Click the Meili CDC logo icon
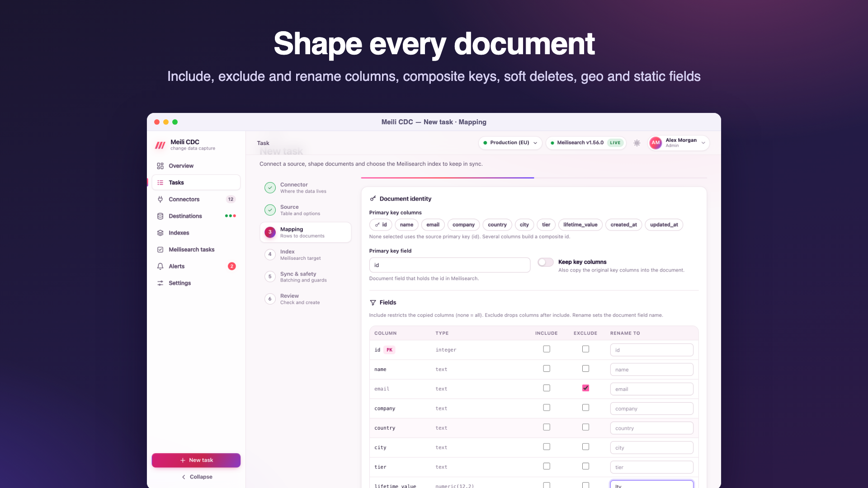Viewport: 868px width, 488px height. coord(160,145)
